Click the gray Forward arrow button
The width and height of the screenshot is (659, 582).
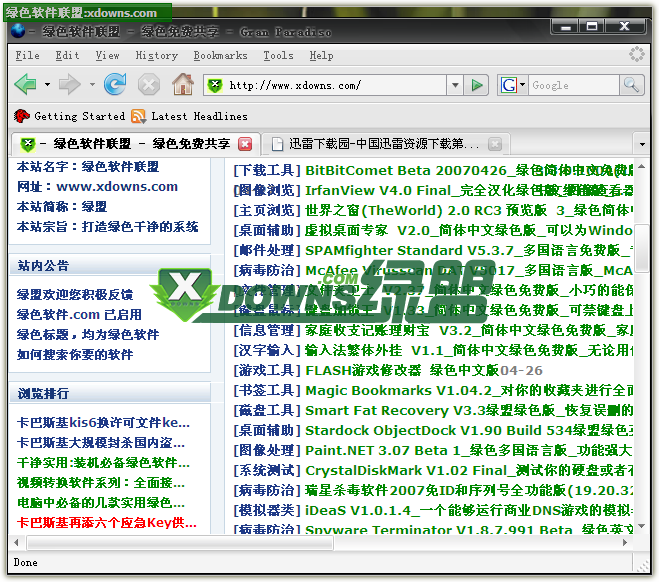[x=69, y=84]
